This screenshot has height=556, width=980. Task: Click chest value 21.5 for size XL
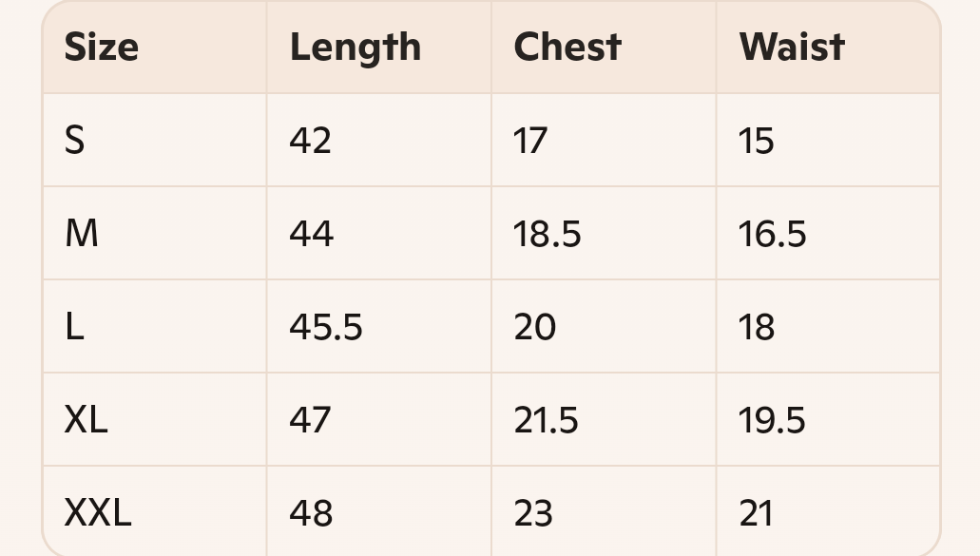tap(546, 420)
